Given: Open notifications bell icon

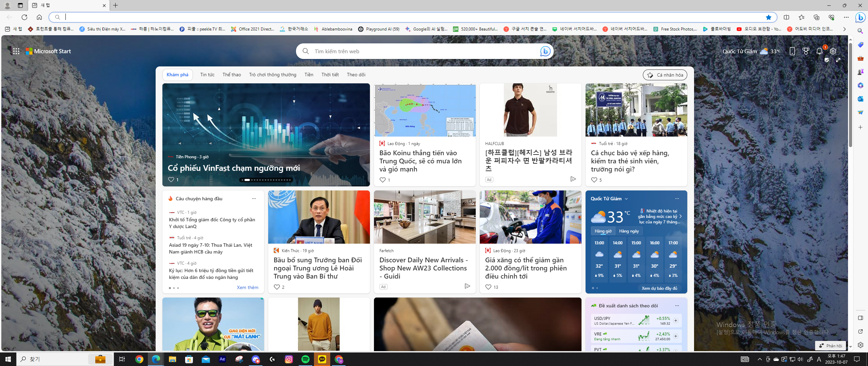Looking at the screenshot, I should pos(820,51).
